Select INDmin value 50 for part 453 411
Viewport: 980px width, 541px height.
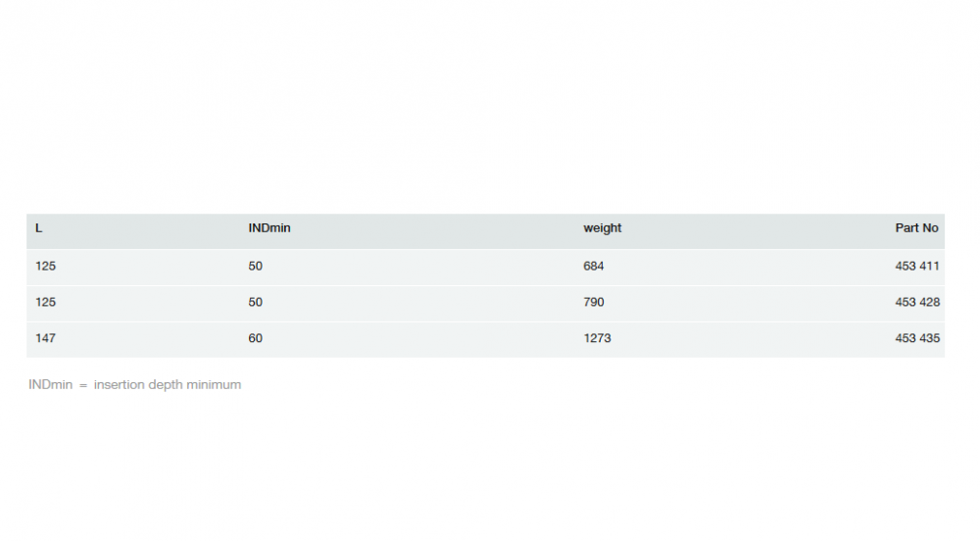256,266
